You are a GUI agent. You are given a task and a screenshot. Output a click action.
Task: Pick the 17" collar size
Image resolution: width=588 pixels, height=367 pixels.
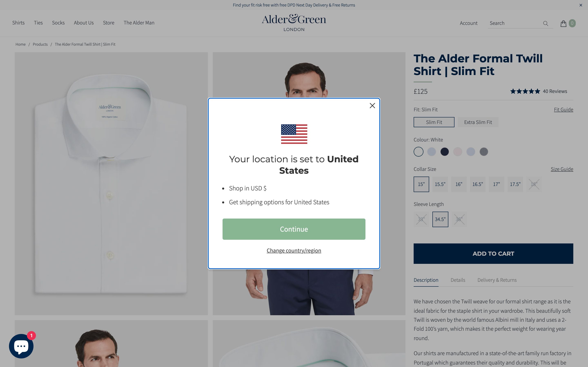pyautogui.click(x=496, y=184)
